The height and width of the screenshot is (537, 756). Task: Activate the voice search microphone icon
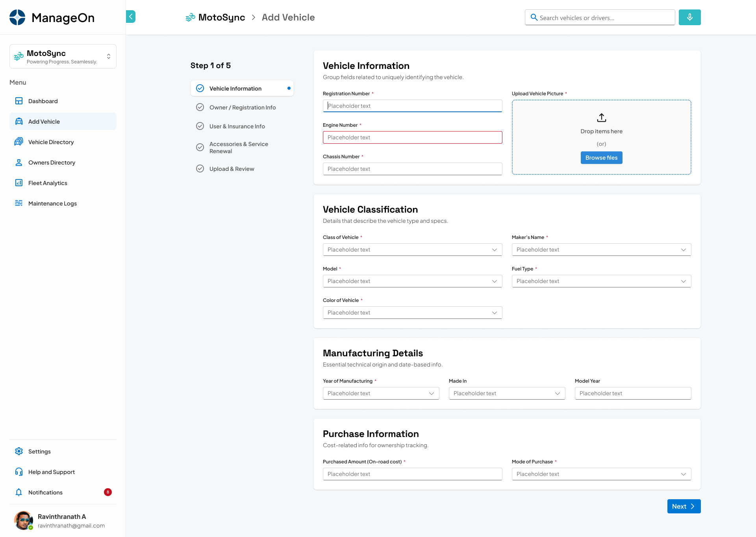689,17
